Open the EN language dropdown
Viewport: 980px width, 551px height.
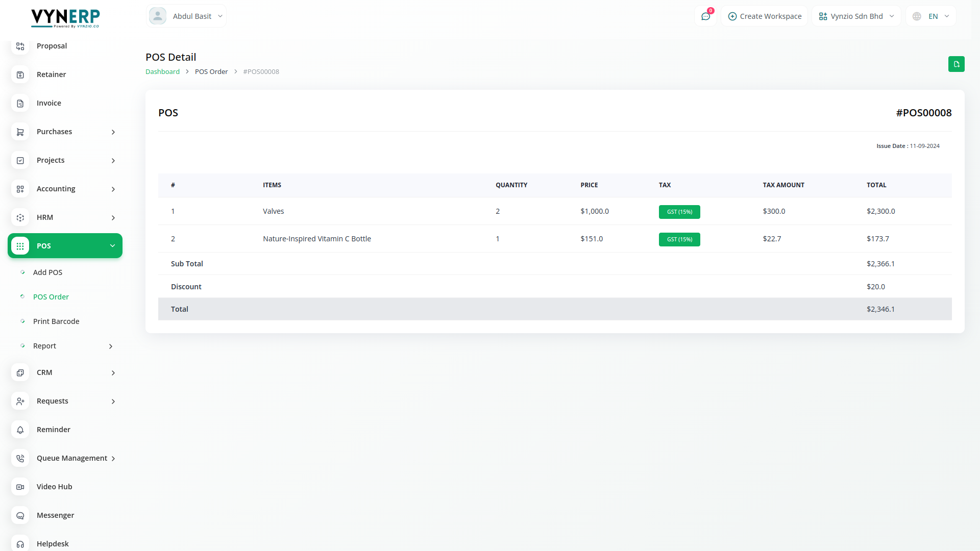[x=931, y=16]
